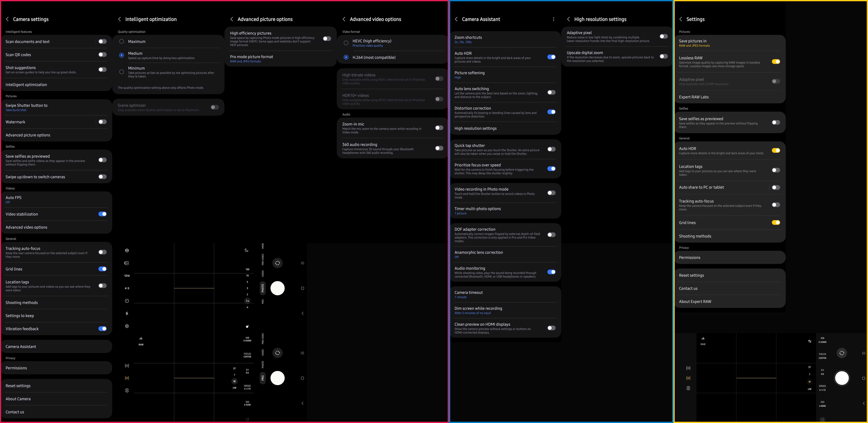Flip camera above the Photo mode shutter

[278, 263]
